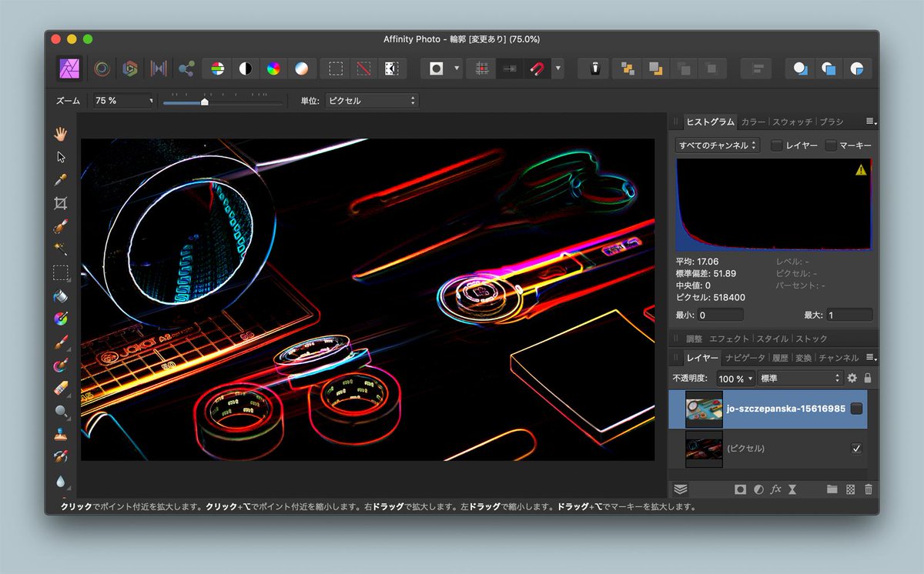The height and width of the screenshot is (574, 924).
Task: Open the layer opacity 100% dropdown
Action: pos(736,379)
